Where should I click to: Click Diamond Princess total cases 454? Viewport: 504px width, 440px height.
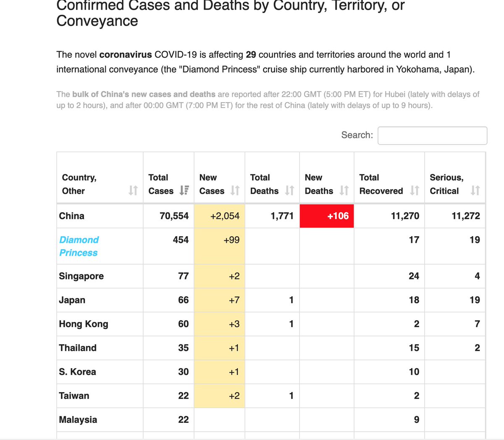pyautogui.click(x=181, y=240)
